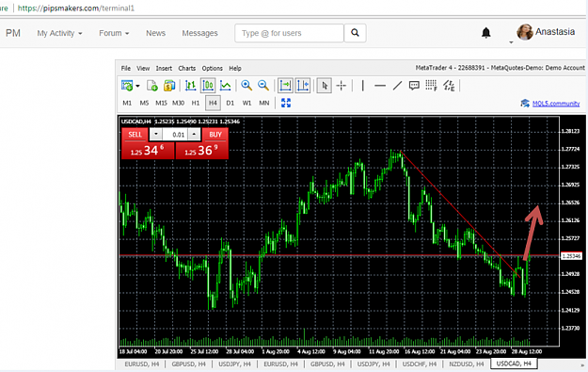Open the Options menu
Image resolution: width=588 pixels, height=372 pixels.
(213, 69)
